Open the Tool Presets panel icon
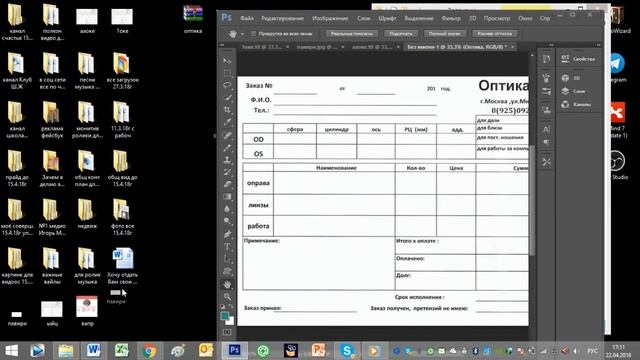The height and width of the screenshot is (360, 640). (546, 162)
